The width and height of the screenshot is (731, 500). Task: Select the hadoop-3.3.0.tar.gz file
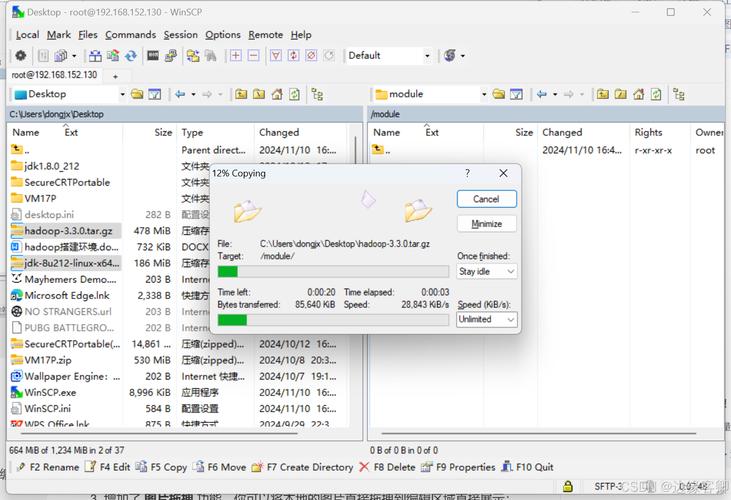pyautogui.click(x=69, y=231)
